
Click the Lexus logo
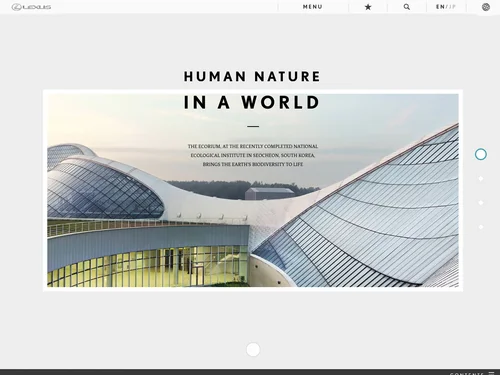pyautogui.click(x=31, y=7)
